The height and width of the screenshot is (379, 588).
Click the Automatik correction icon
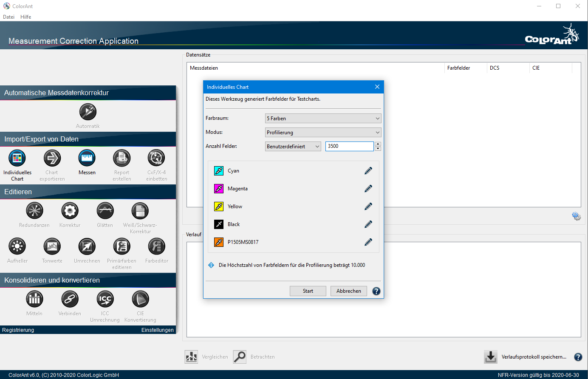(88, 112)
